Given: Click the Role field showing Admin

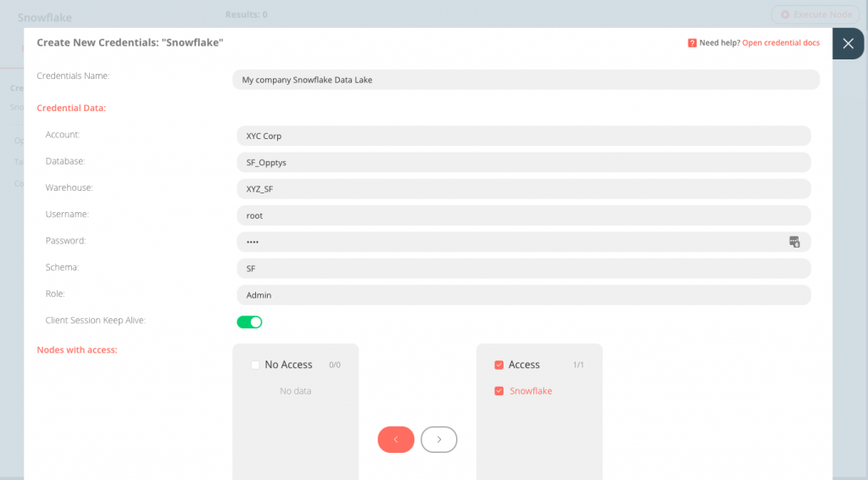Looking at the screenshot, I should (x=523, y=295).
